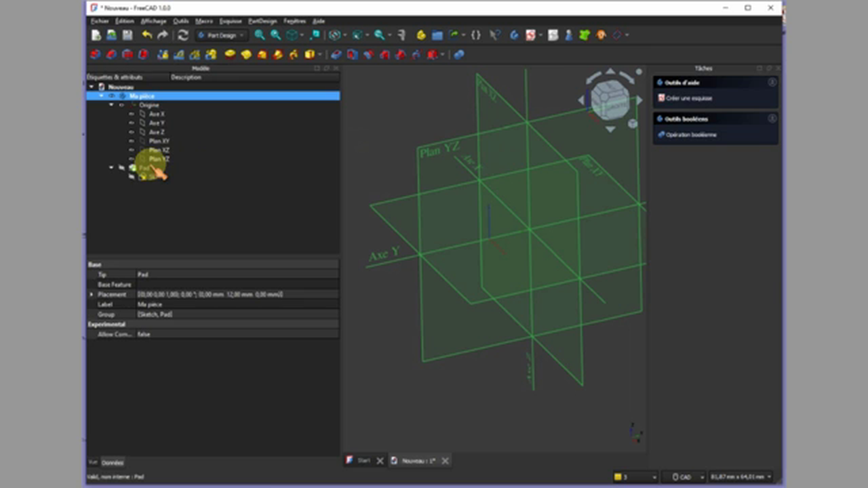Click the navigation cube in the viewport
The height and width of the screenshot is (488, 868).
(610, 100)
